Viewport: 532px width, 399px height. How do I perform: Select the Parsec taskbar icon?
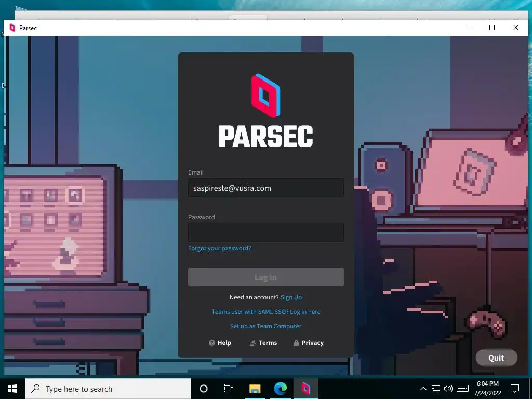pos(305,389)
